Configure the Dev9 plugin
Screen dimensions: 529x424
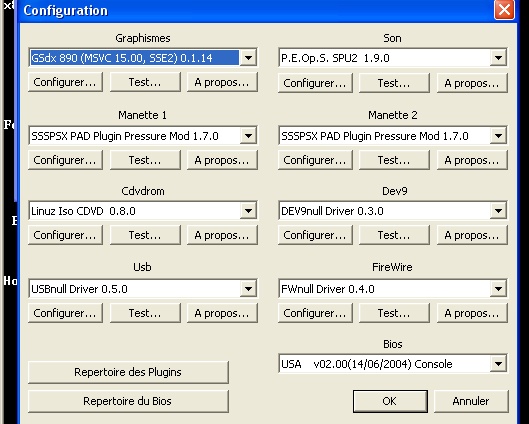click(315, 235)
